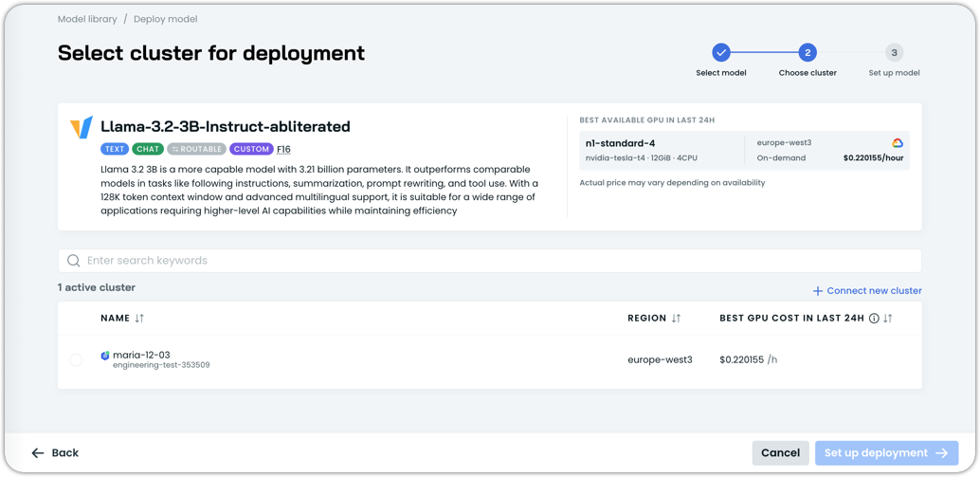
Task: Click the search magnifier icon
Action: point(74,261)
